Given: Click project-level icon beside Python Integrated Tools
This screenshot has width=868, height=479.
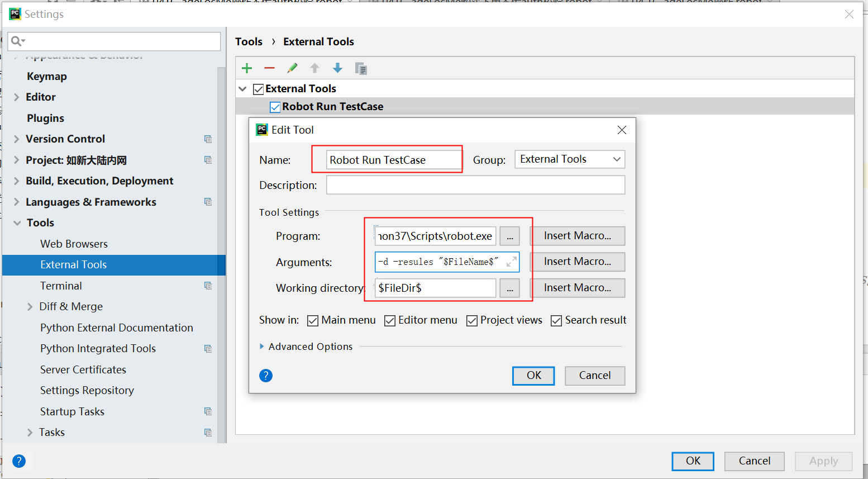Looking at the screenshot, I should coord(208,349).
